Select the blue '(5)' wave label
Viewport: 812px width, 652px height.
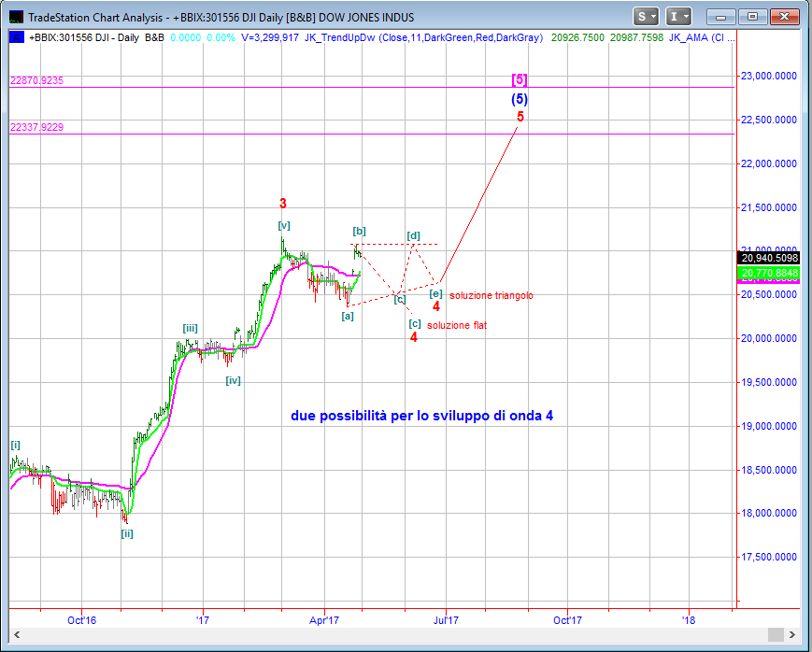(x=520, y=99)
